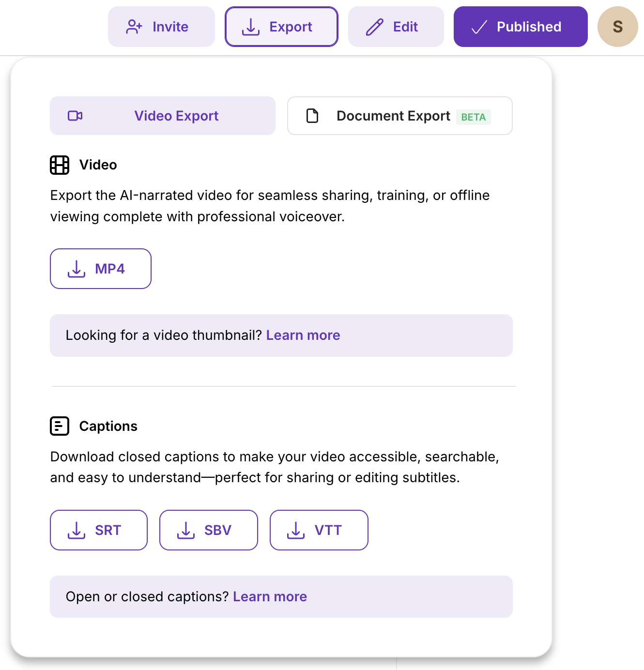Click the Captions section icon
Image resolution: width=644 pixels, height=670 pixels.
[60, 426]
